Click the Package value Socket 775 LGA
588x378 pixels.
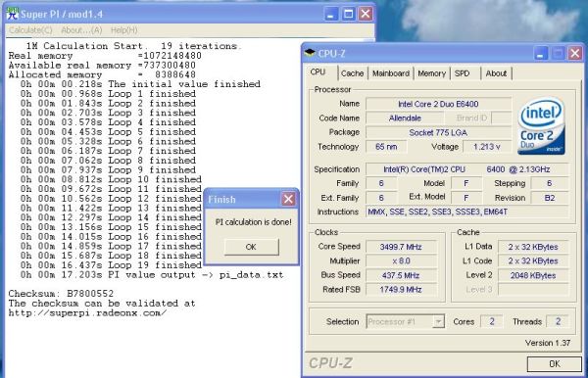(438, 132)
